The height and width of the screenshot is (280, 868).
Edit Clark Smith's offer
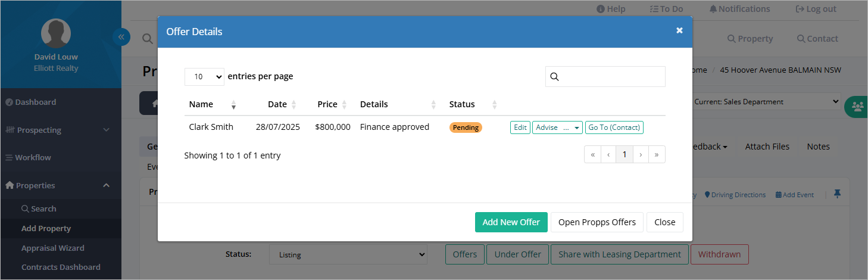(x=520, y=127)
